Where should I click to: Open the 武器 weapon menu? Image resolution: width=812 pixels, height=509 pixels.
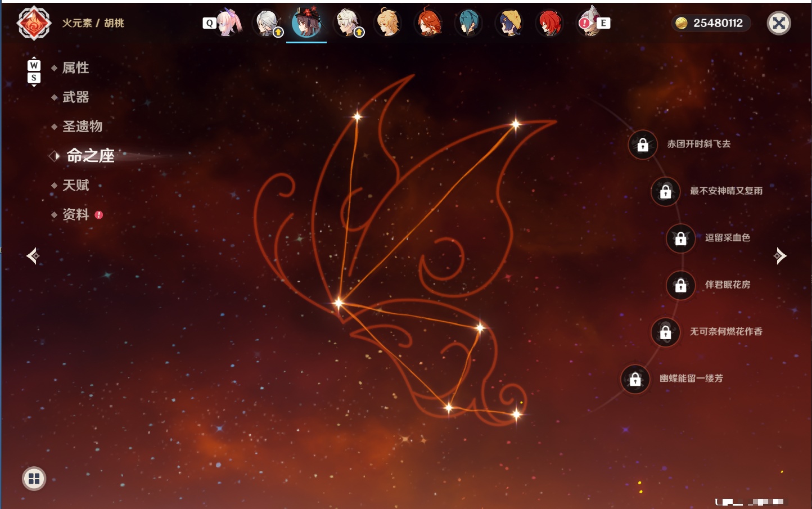[75, 97]
